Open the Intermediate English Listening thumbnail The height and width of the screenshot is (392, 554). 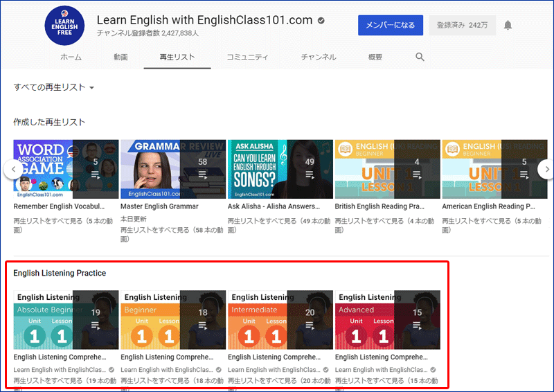pyautogui.click(x=280, y=319)
